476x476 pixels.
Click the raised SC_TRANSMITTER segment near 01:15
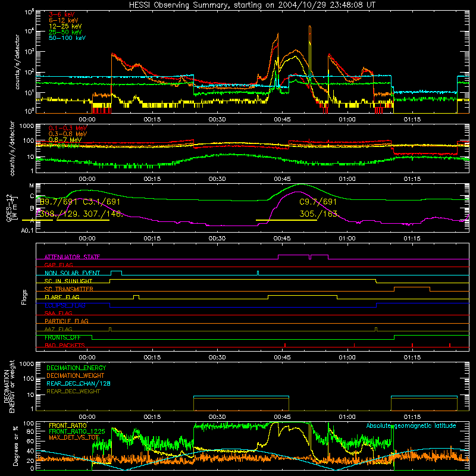[412, 287]
